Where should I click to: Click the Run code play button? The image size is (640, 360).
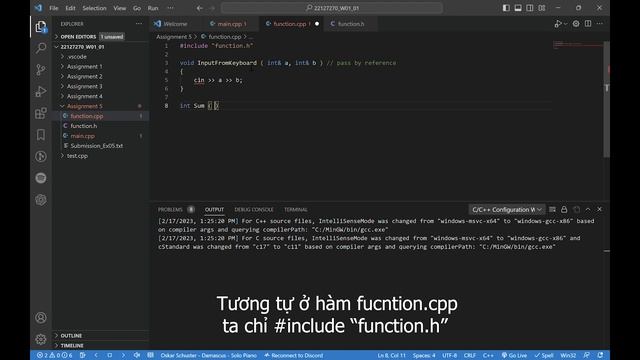558,24
